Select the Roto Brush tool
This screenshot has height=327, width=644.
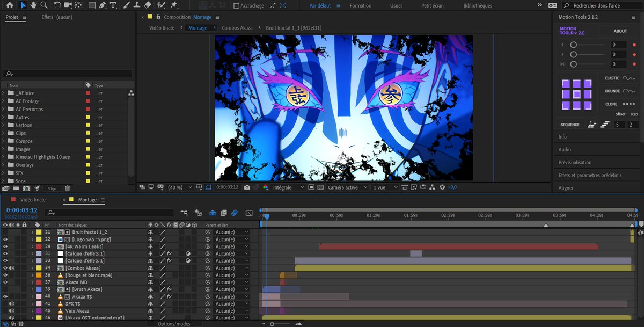pos(161,5)
